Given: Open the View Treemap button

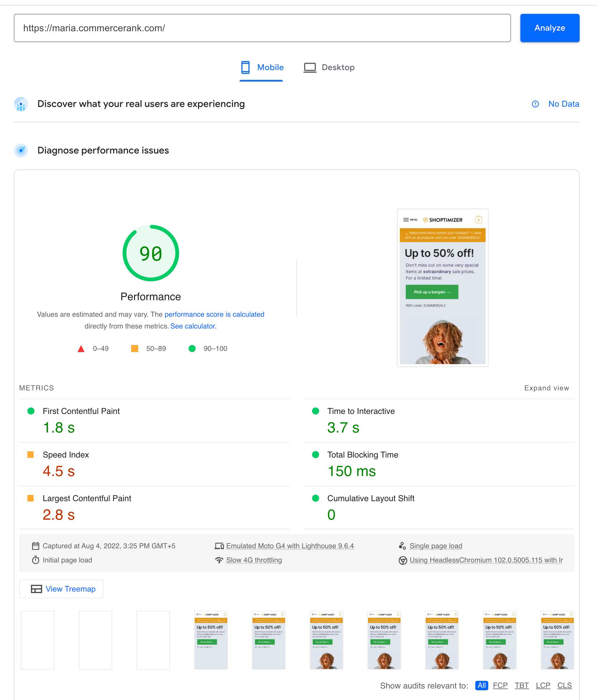Looking at the screenshot, I should (61, 589).
